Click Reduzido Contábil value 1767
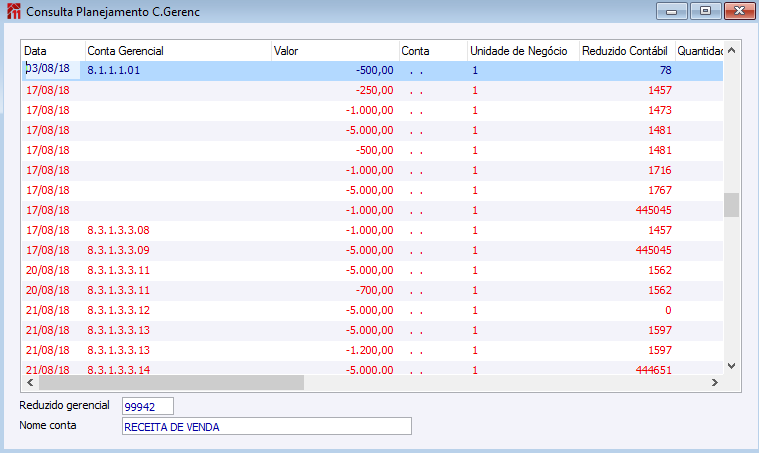Screen dimensions: 759x453 (x=660, y=190)
